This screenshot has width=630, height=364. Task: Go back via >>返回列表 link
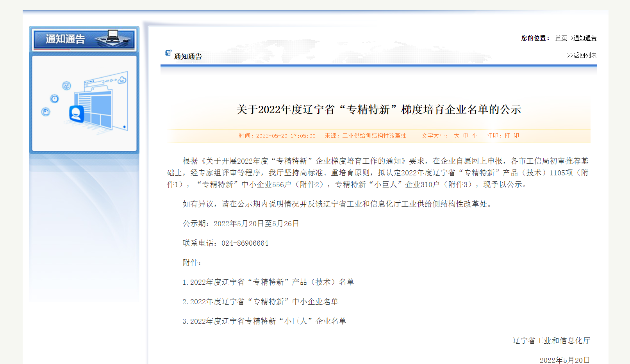pyautogui.click(x=582, y=55)
